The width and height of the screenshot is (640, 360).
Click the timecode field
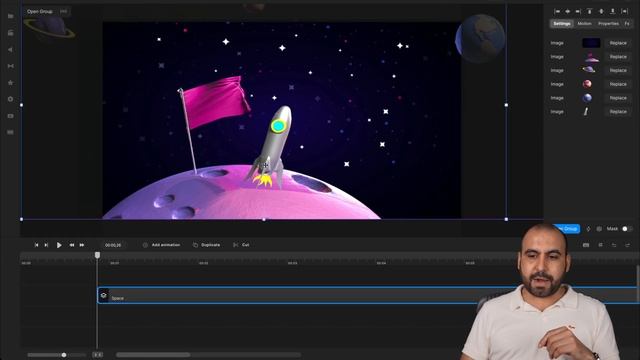113,245
